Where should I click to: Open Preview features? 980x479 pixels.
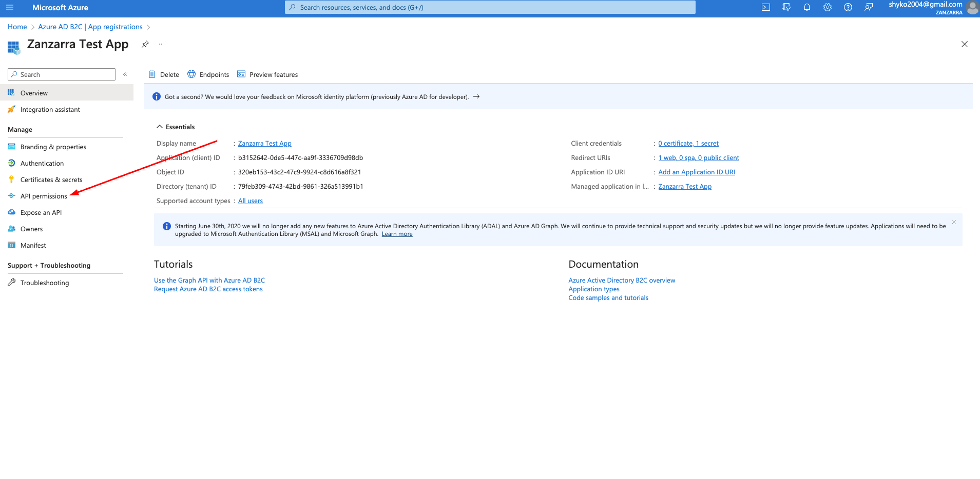click(x=267, y=74)
